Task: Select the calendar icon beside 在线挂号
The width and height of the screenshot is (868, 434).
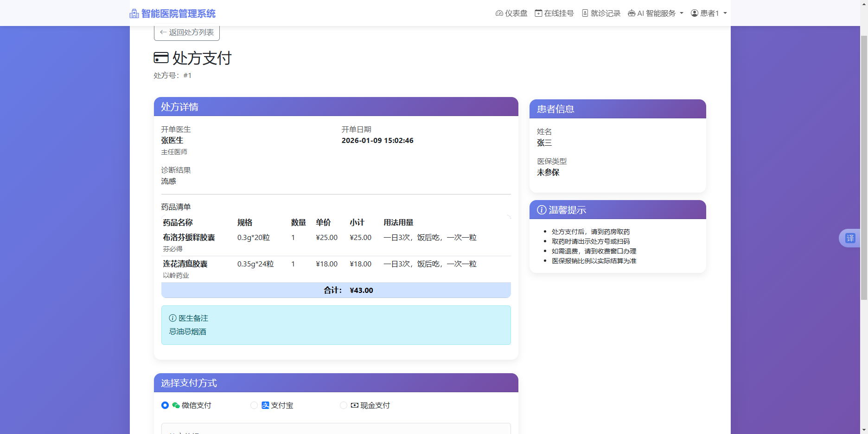Action: pyautogui.click(x=539, y=13)
